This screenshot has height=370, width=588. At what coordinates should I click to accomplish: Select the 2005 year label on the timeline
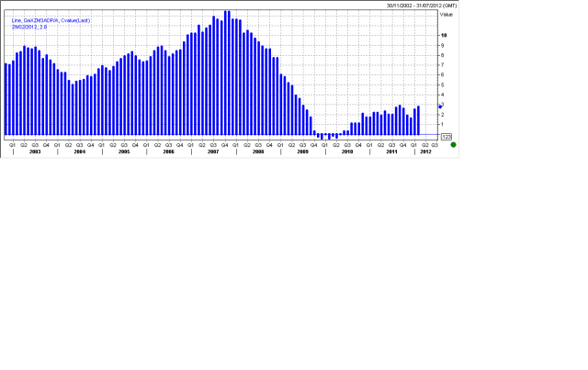[124, 151]
